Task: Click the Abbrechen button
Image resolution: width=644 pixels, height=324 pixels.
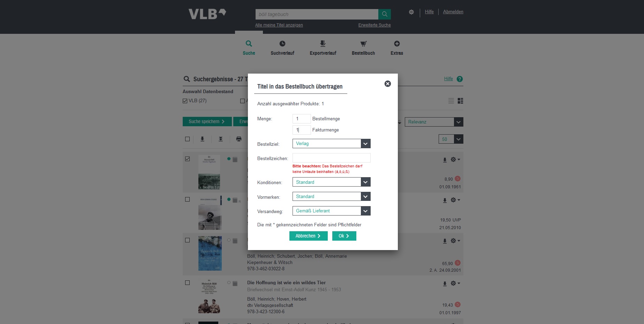Action: (x=309, y=236)
